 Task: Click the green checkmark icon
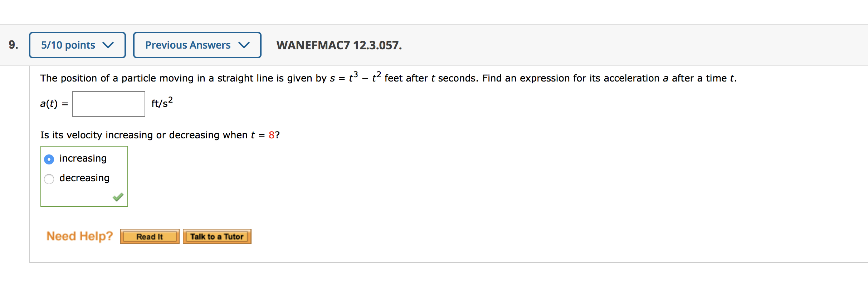[x=118, y=197]
